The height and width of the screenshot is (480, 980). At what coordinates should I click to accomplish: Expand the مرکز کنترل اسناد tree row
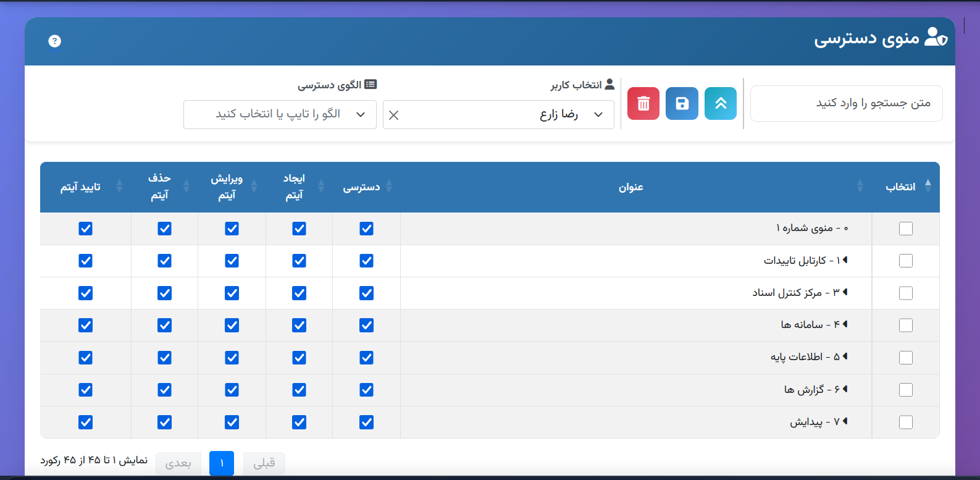(845, 292)
